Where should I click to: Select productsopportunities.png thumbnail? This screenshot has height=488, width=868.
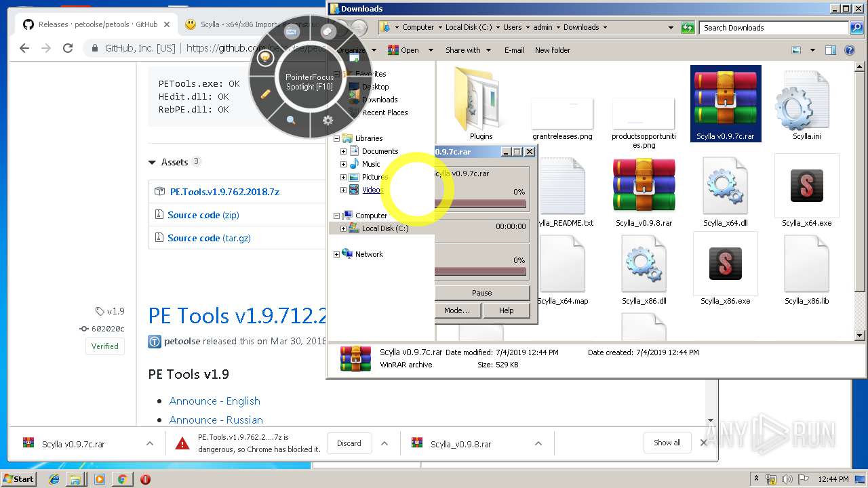click(644, 113)
